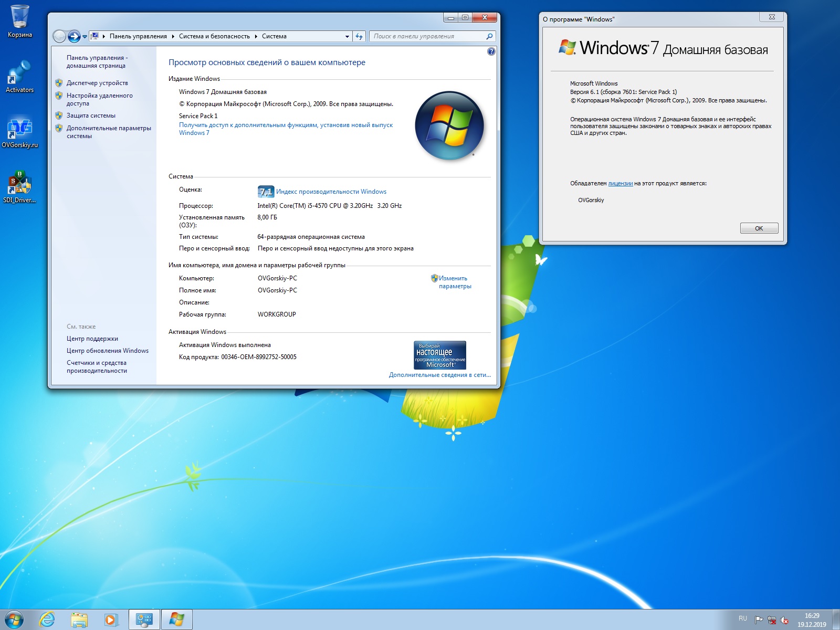Launch Windows Media Player from the taskbar
This screenshot has height=630, width=840.
tap(111, 620)
